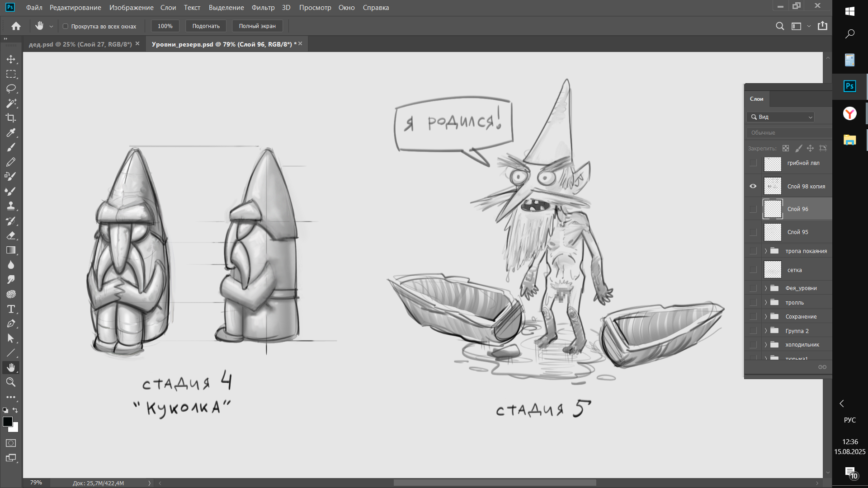This screenshot has height=488, width=868.
Task: Switch to the дед.psd document tab
Action: [x=80, y=44]
